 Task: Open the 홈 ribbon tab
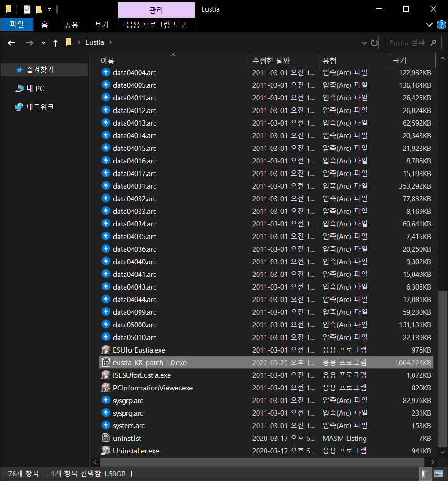(x=44, y=25)
